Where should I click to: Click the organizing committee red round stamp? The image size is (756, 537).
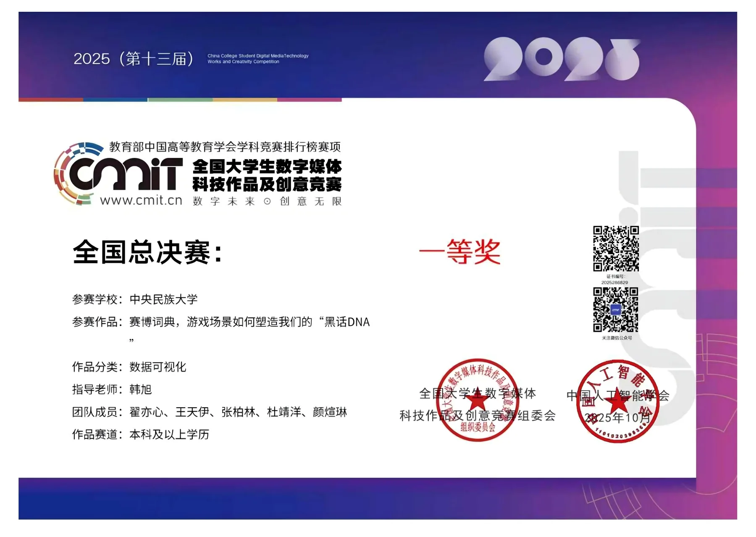click(478, 400)
